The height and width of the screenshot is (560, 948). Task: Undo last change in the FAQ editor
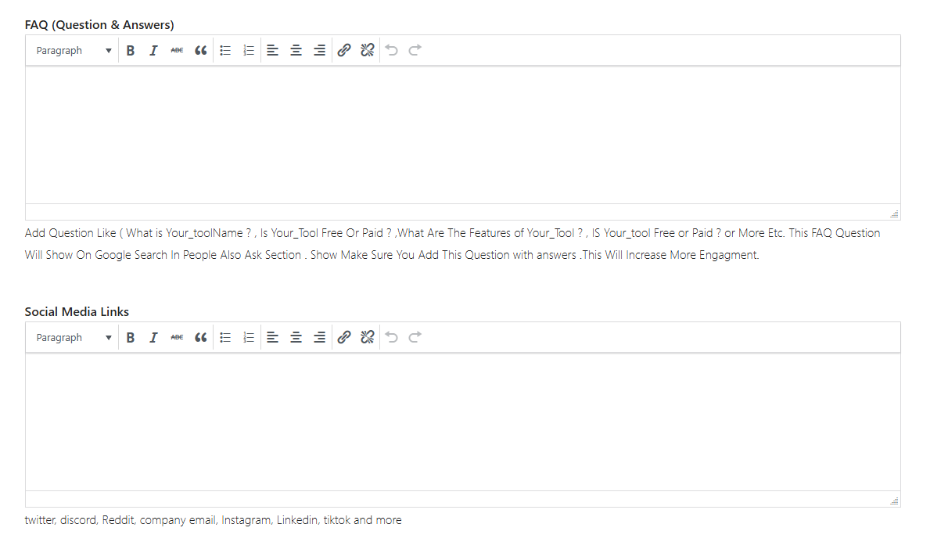[x=392, y=50]
